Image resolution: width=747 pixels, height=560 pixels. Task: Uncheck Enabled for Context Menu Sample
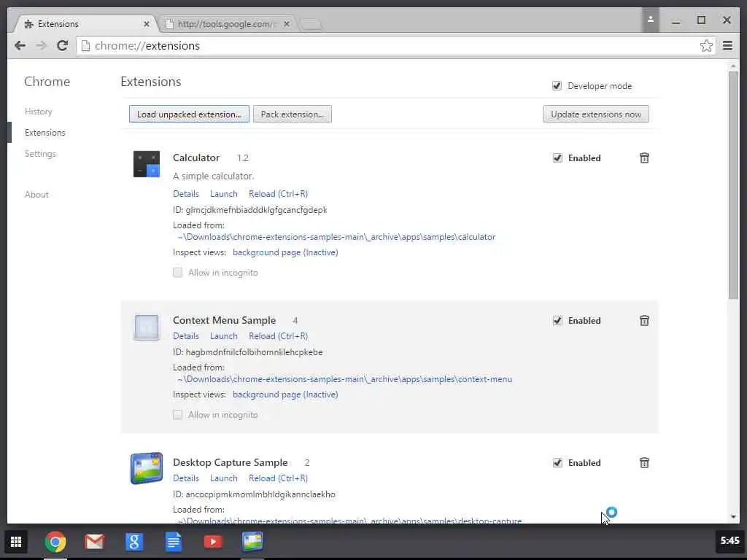pyautogui.click(x=557, y=321)
